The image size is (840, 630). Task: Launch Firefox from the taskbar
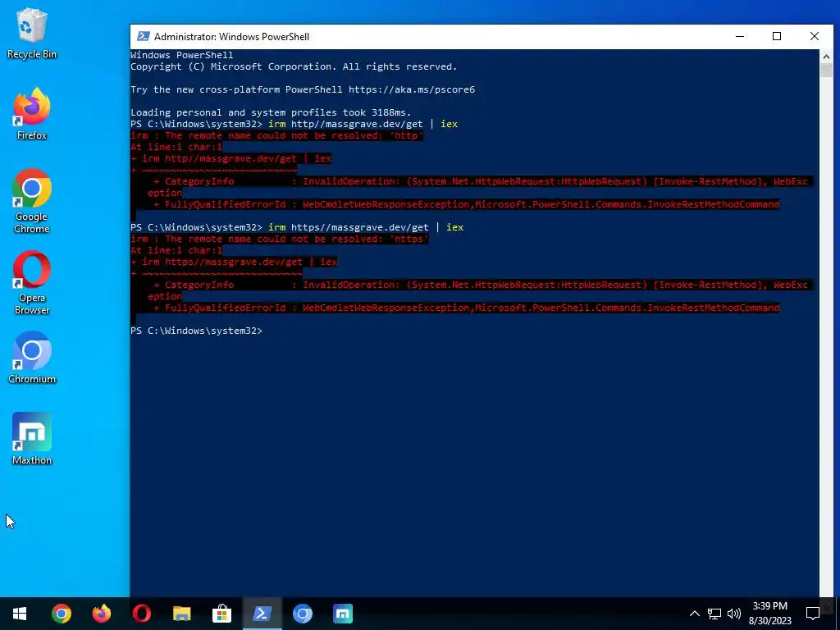(101, 614)
